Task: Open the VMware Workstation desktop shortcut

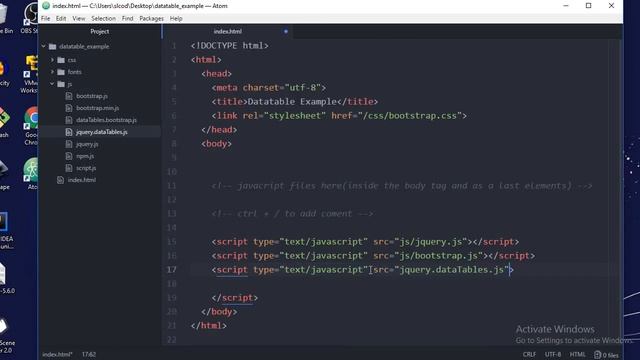Action: (29, 75)
